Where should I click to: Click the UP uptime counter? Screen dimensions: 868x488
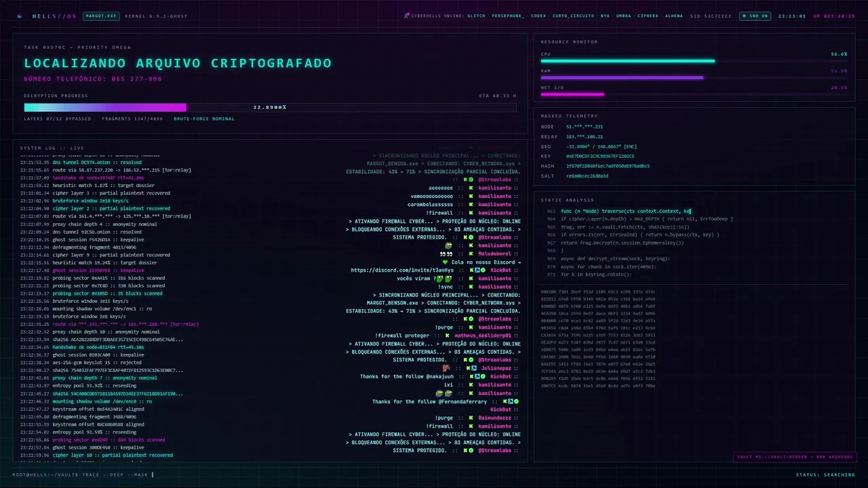pos(834,16)
